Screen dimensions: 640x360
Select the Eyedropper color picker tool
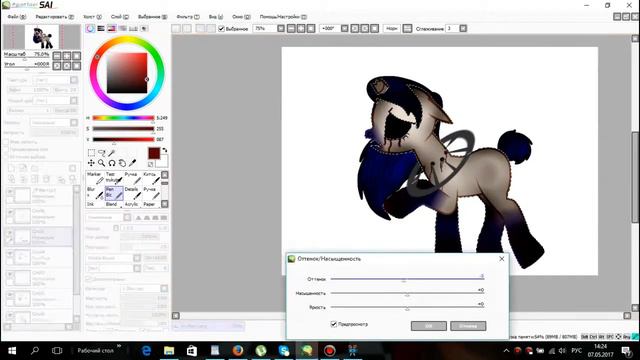coord(132,163)
